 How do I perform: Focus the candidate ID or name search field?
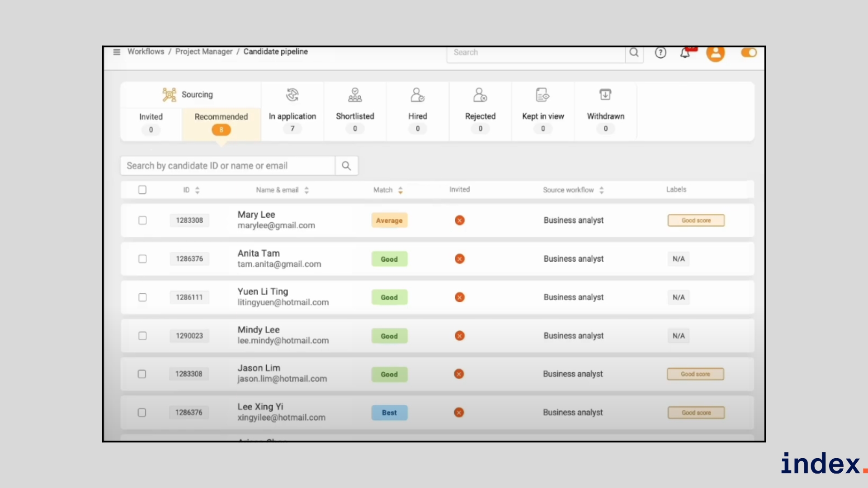click(x=228, y=166)
